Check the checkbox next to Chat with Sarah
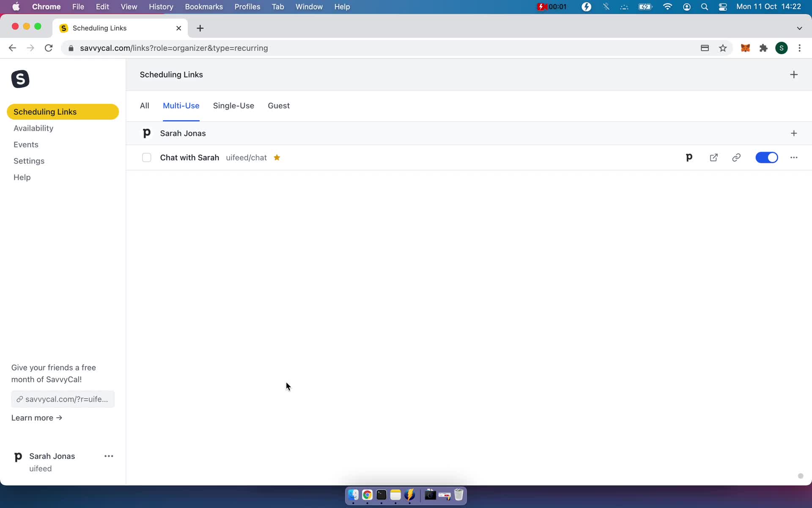 pos(146,157)
